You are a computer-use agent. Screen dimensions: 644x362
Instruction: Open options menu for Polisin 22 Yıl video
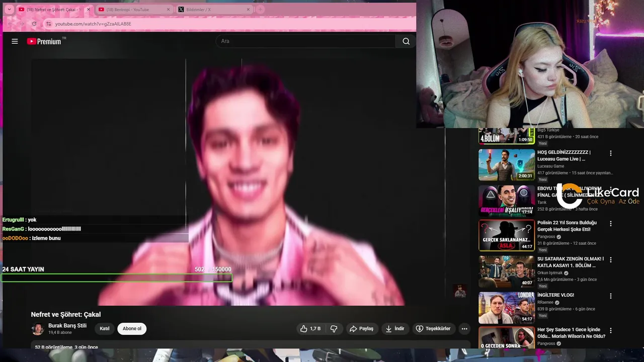611,224
